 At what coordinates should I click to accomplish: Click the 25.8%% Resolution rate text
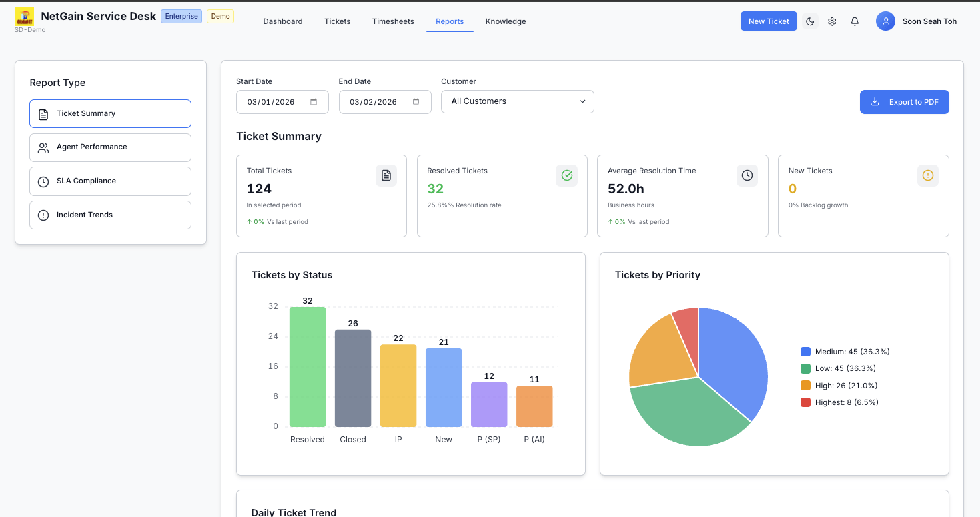click(464, 205)
